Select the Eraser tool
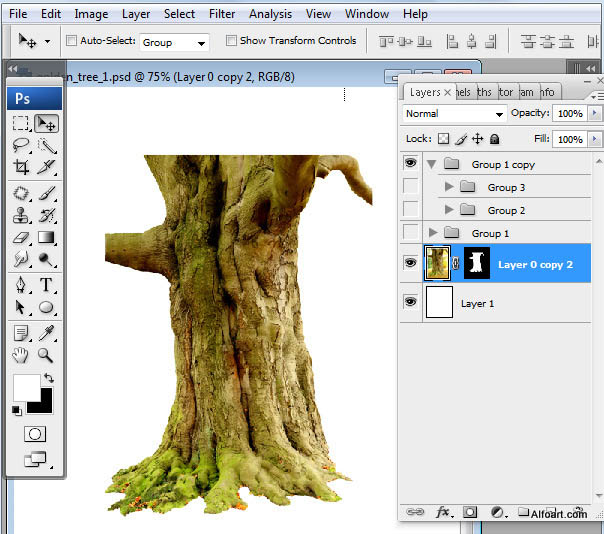 point(21,238)
